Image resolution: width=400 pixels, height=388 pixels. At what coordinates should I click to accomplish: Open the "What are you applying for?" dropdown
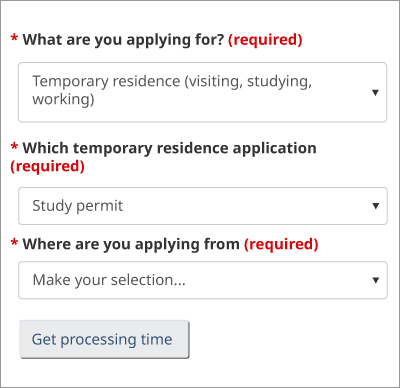pos(202,92)
